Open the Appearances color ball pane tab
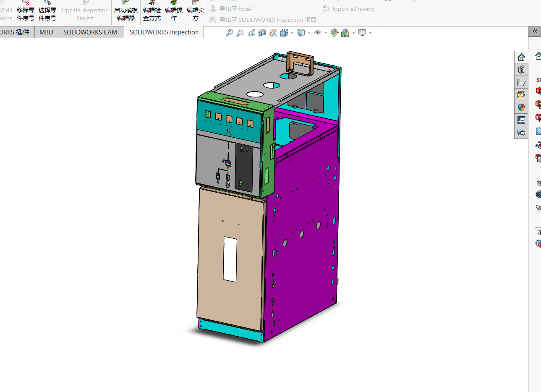 click(x=521, y=107)
